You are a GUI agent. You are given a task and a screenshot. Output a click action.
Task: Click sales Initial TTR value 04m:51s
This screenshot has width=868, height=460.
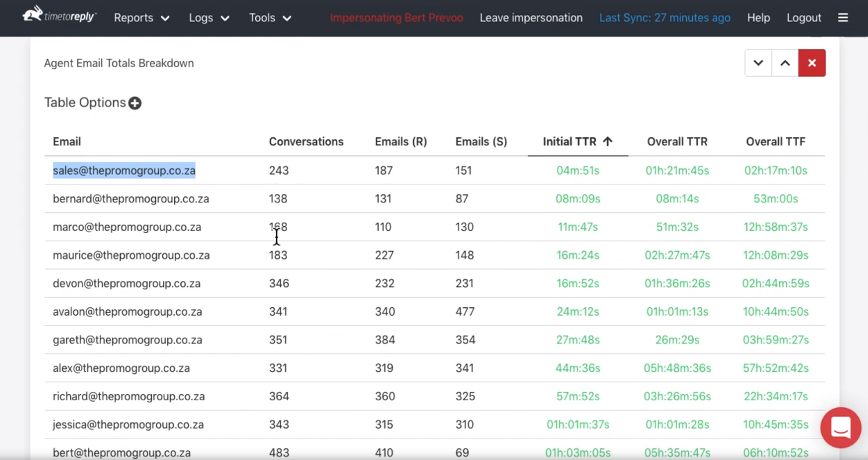point(578,170)
